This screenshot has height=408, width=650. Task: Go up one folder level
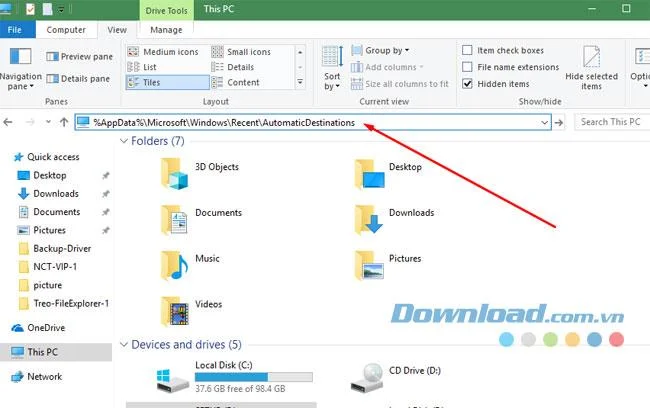tap(64, 122)
